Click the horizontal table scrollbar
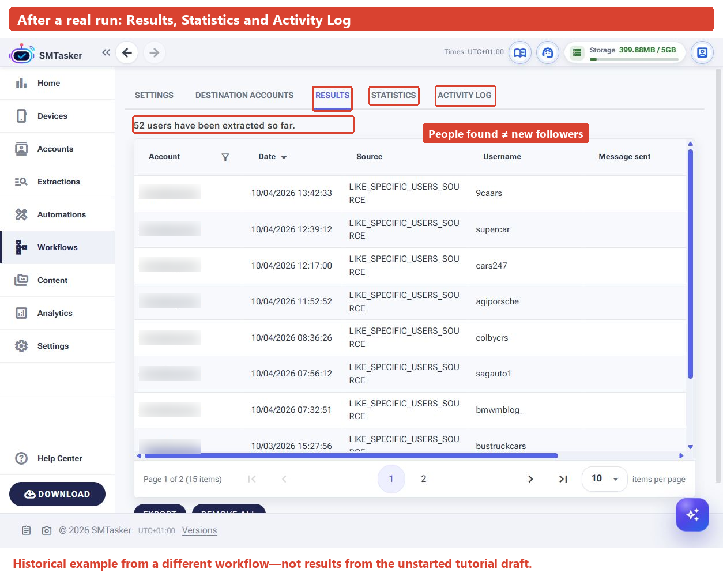723x588 pixels. 351,456
